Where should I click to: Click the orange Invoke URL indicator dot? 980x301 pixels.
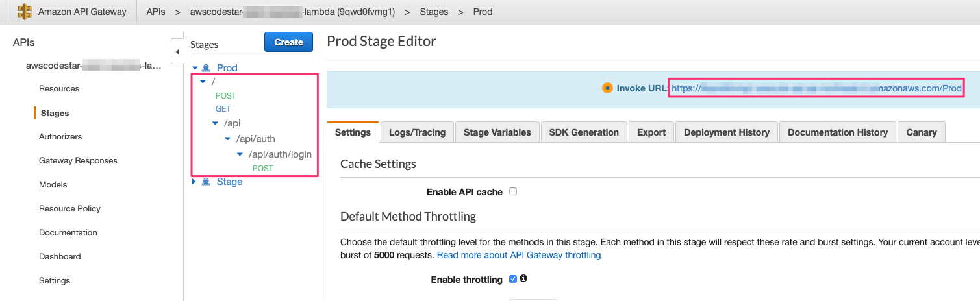[x=607, y=88]
